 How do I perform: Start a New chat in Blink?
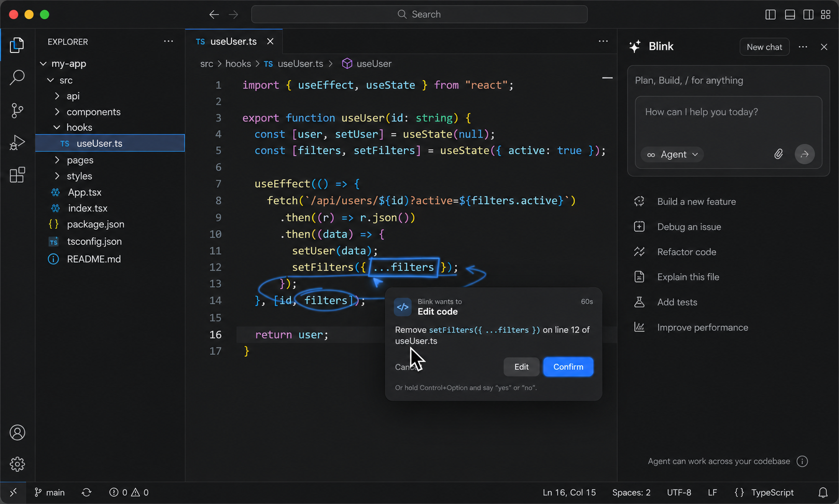click(764, 47)
